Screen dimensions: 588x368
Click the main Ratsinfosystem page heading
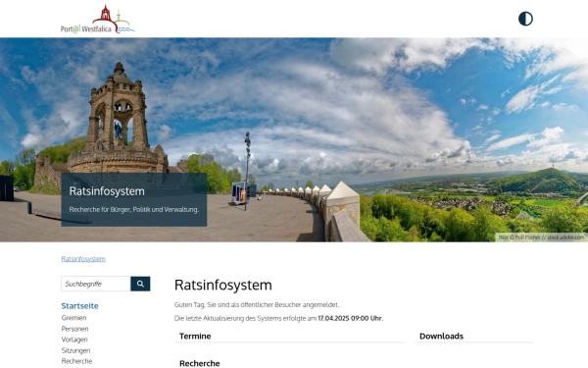(x=223, y=285)
